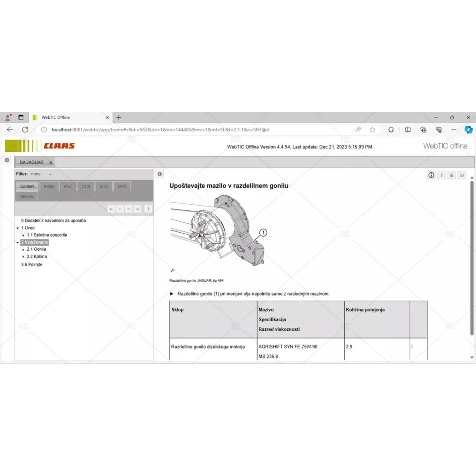
Task: Send document feedback via envelope icon
Action: point(461,175)
